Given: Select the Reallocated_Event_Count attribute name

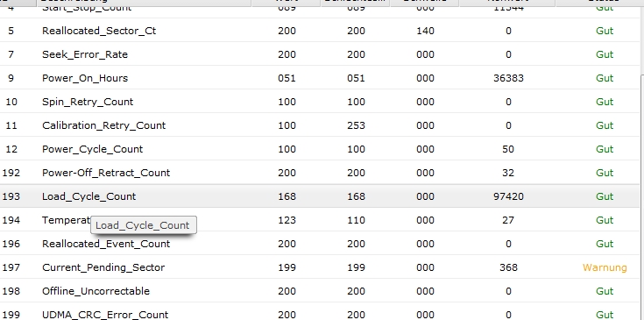Looking at the screenshot, I should [106, 244].
